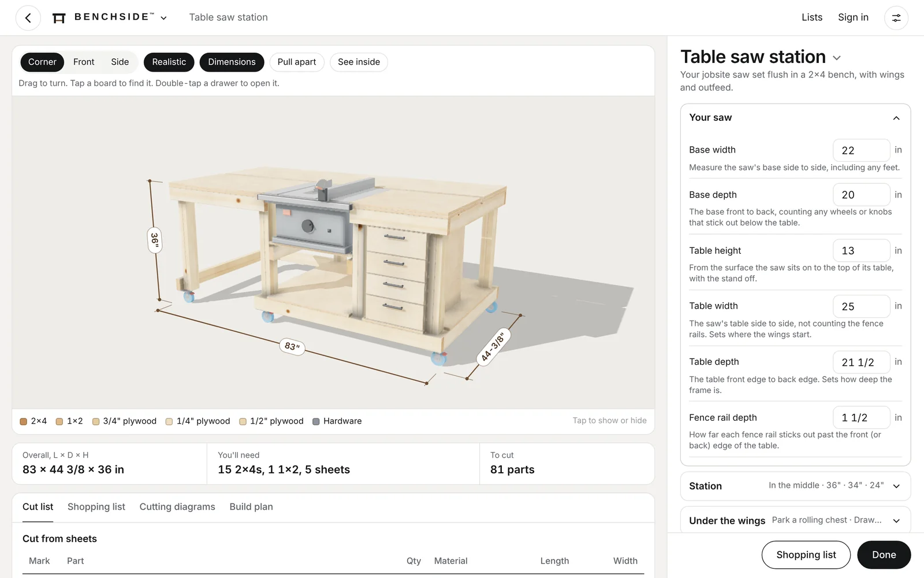Click the Shopping list button at bottom
Viewport: 924px width, 578px height.
[x=806, y=555]
